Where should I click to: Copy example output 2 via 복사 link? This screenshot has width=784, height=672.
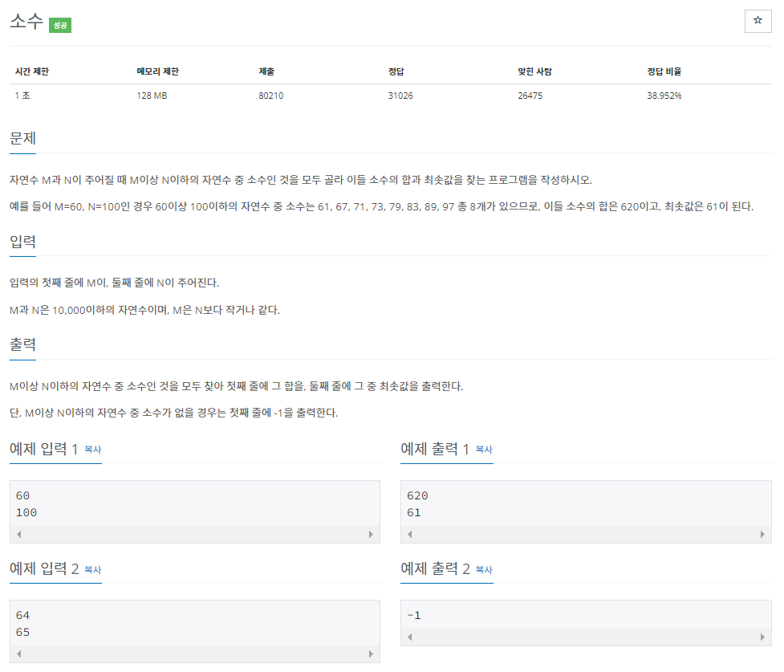point(484,569)
